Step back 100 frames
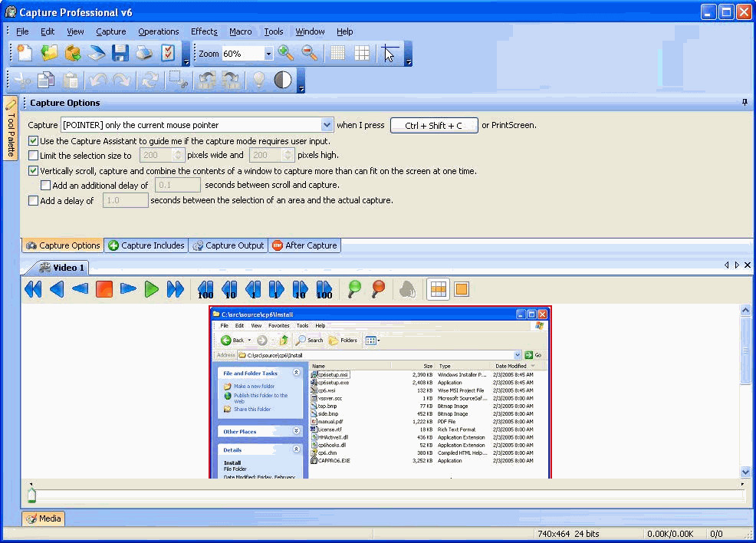 point(205,289)
